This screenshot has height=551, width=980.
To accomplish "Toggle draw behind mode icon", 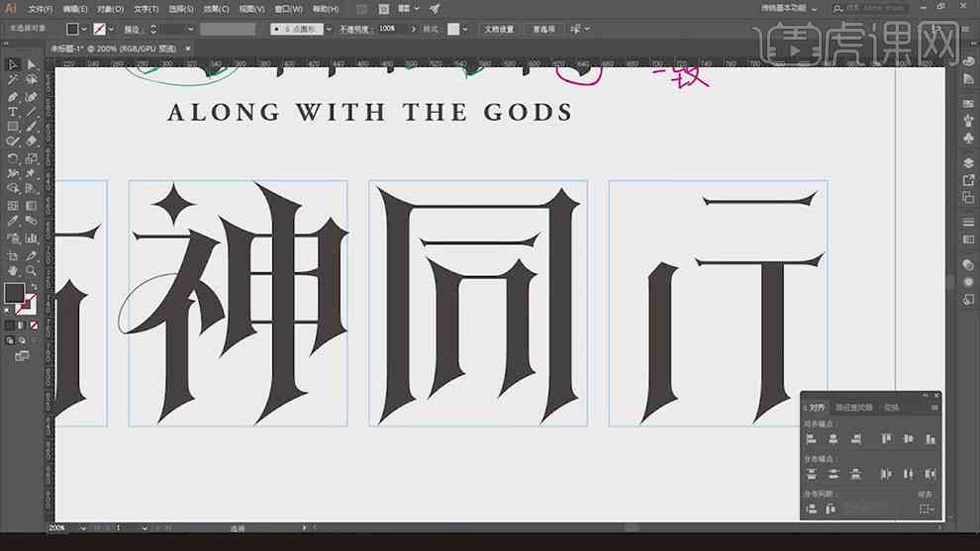I will tap(22, 340).
